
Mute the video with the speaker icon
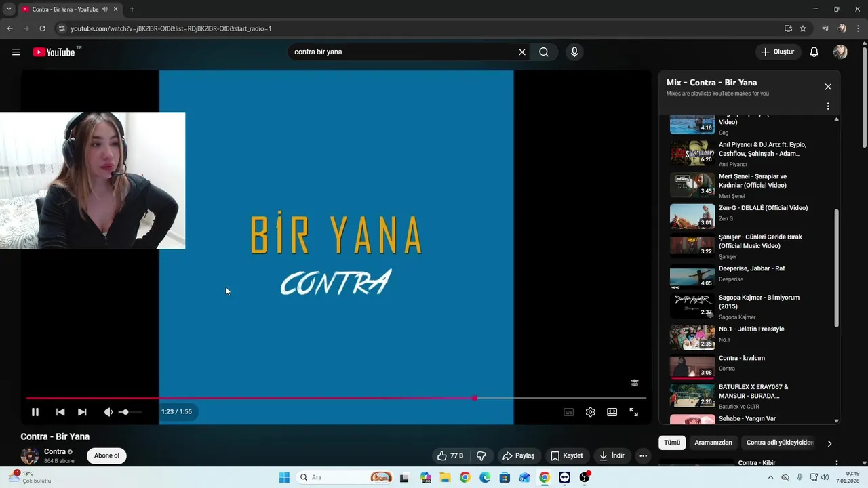(108, 412)
